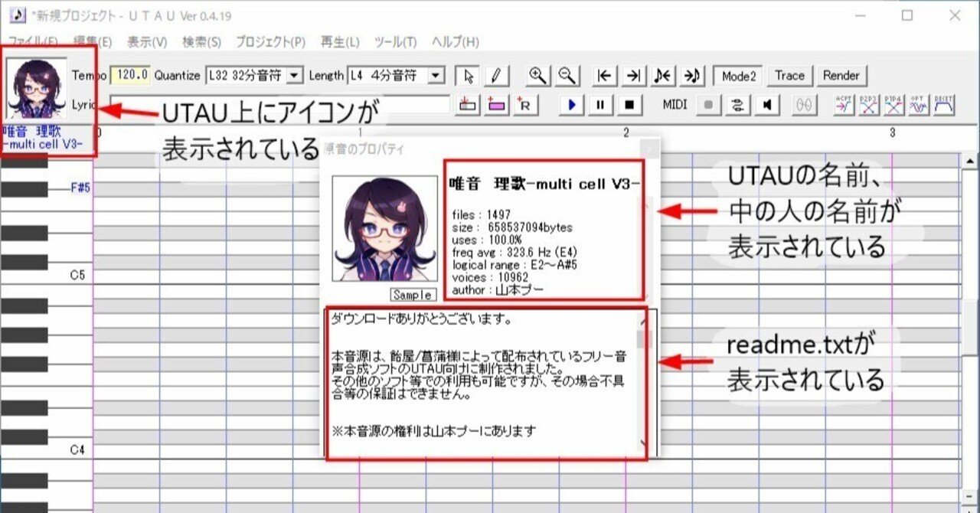Open the プロジェクト(P) menu
Image resolution: width=980 pixels, height=513 pixels.
(x=269, y=42)
